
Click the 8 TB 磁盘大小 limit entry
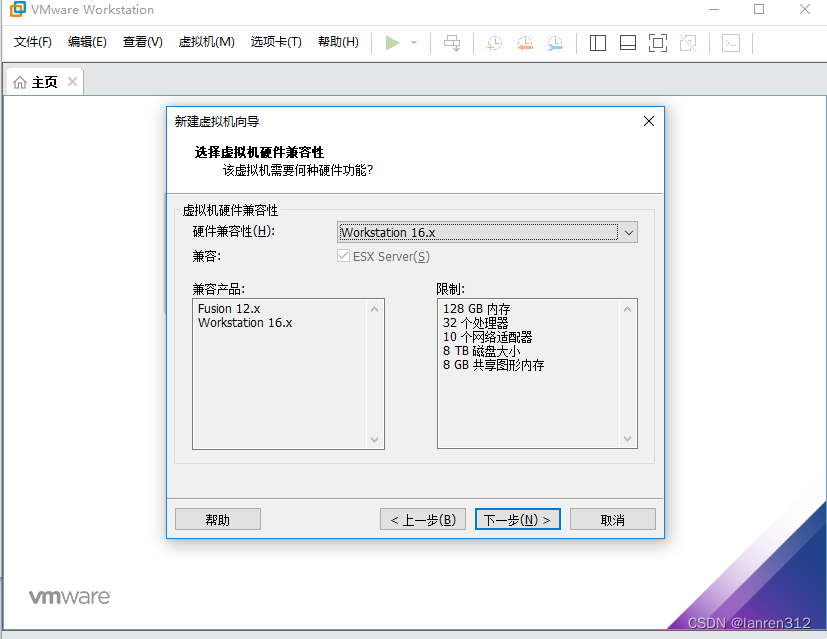click(x=482, y=351)
